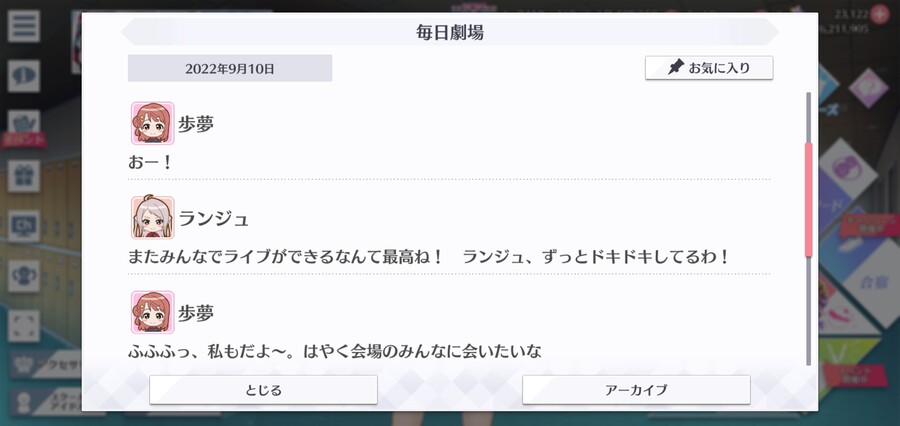Click the 毎日劇場 title header
This screenshot has height=426, width=900.
coord(449,32)
